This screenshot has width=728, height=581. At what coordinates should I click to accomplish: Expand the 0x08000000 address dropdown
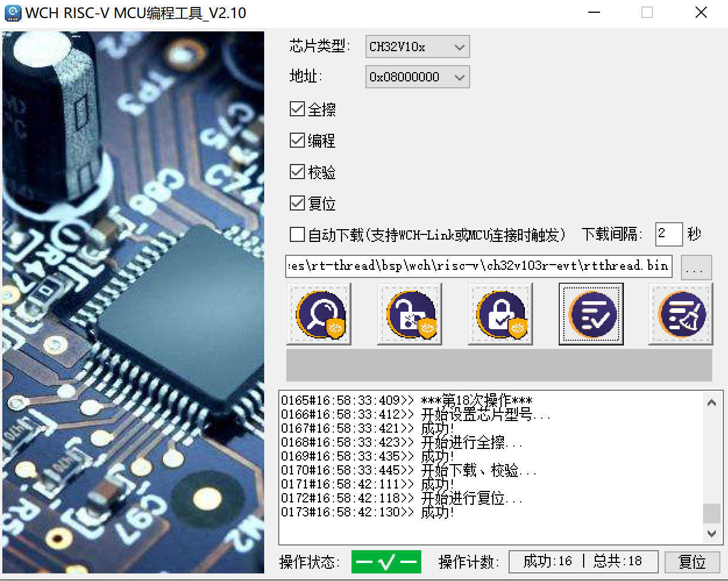click(x=417, y=77)
